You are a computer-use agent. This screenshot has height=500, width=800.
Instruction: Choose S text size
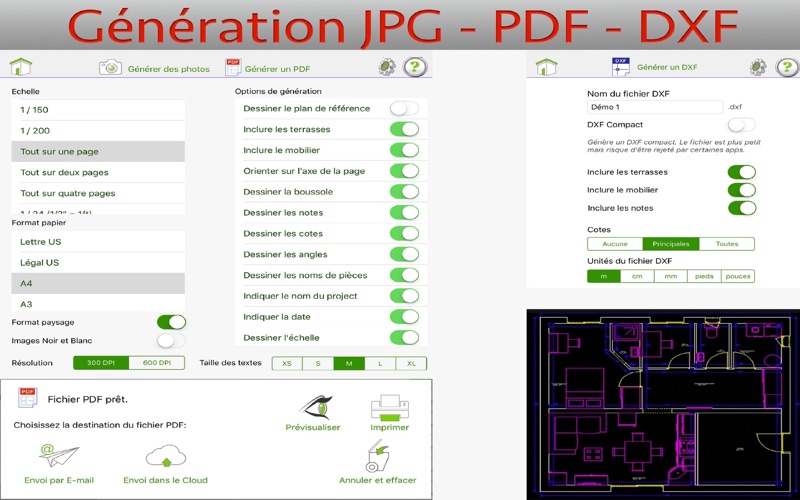(318, 364)
